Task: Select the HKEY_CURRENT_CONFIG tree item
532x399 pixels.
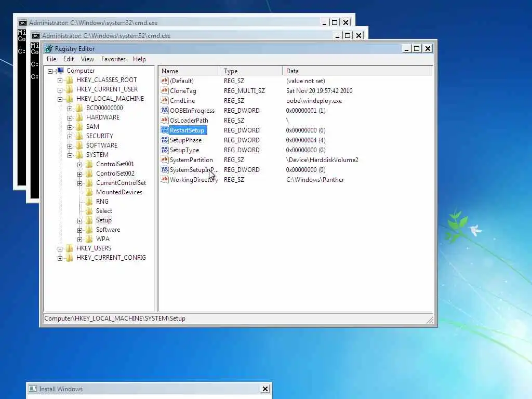Action: pos(111,258)
